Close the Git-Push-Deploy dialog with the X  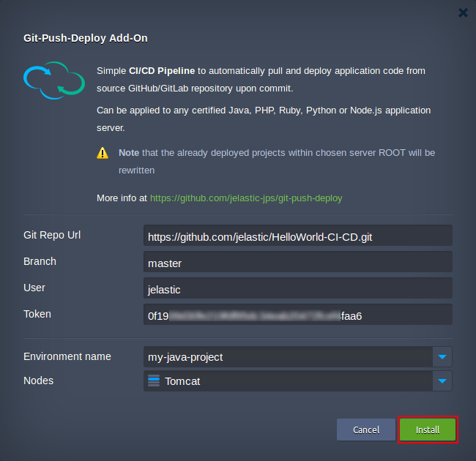(x=463, y=12)
